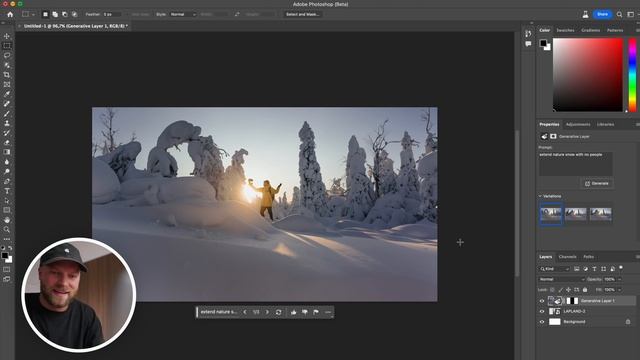Toggle lock transparent pixels
This screenshot has height=360, width=640.
(552, 290)
